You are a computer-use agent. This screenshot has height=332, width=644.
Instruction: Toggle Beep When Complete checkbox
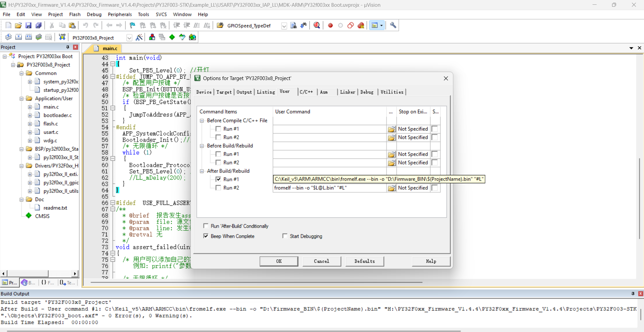206,236
